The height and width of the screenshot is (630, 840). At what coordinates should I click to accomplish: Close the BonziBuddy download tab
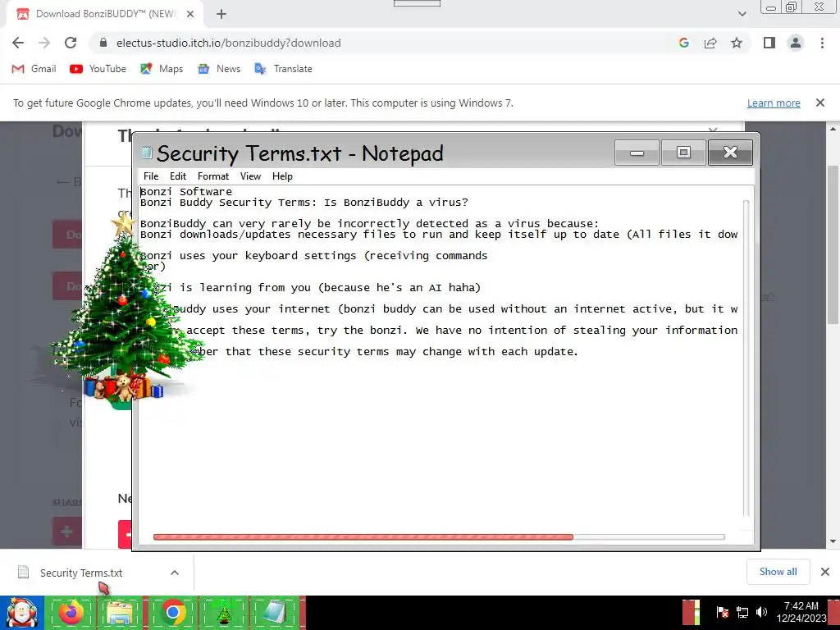click(190, 14)
